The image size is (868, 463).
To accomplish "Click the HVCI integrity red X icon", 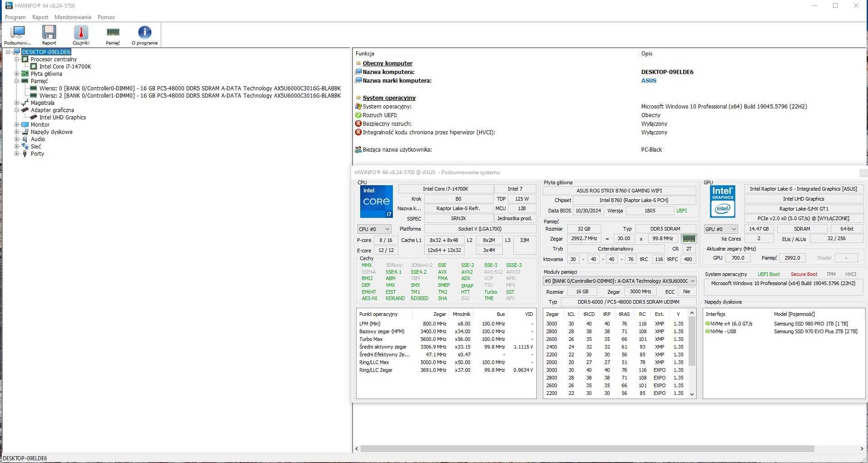I will pos(358,133).
